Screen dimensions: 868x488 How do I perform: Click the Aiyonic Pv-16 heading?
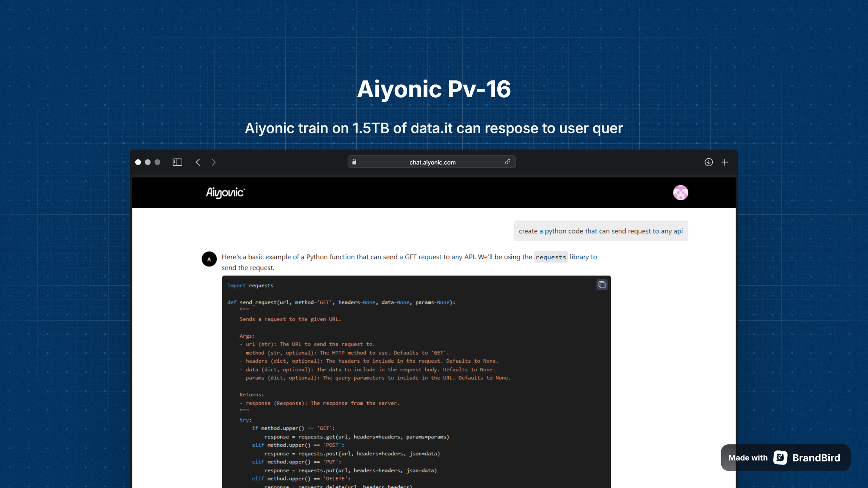(x=434, y=89)
